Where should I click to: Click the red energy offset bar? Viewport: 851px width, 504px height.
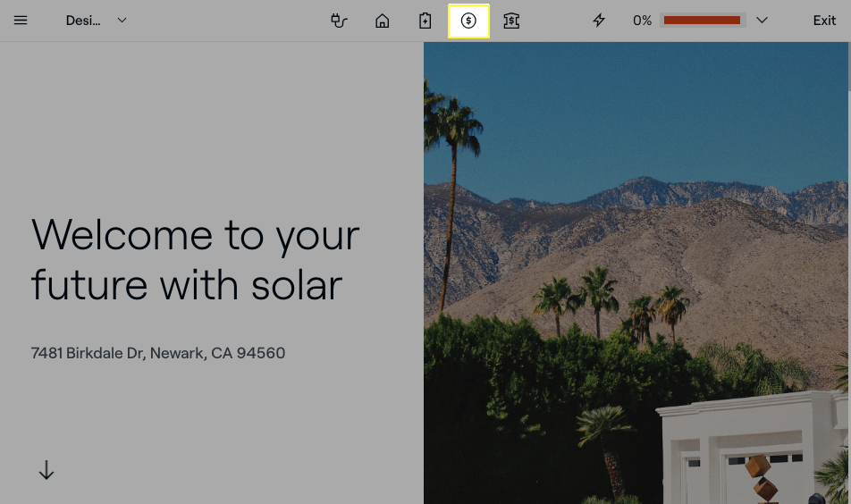(702, 21)
